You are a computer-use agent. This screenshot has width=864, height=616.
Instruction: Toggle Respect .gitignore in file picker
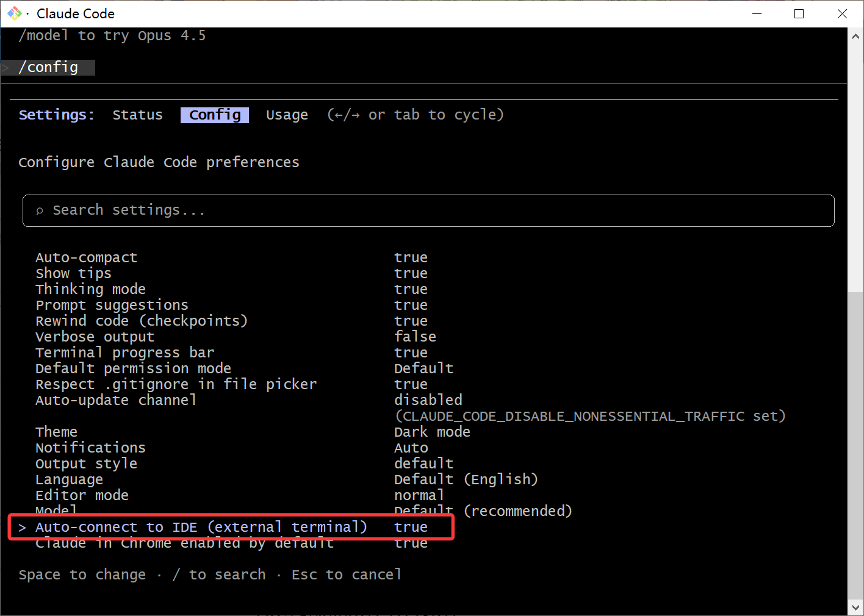click(231, 384)
